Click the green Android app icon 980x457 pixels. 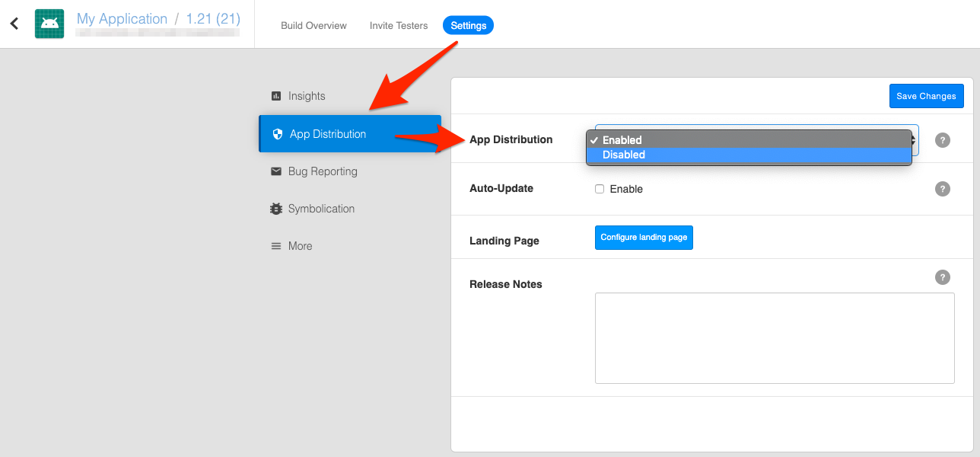(x=49, y=23)
